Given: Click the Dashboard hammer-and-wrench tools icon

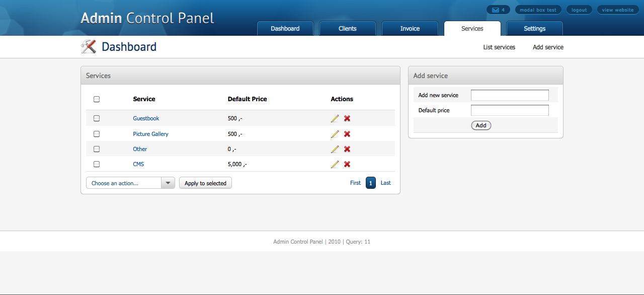Looking at the screenshot, I should point(89,47).
